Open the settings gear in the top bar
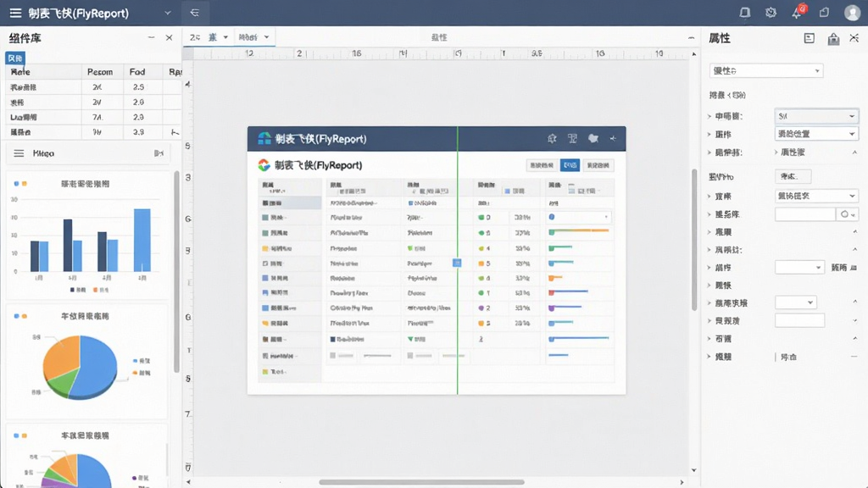Viewport: 868px width, 488px height. point(771,13)
